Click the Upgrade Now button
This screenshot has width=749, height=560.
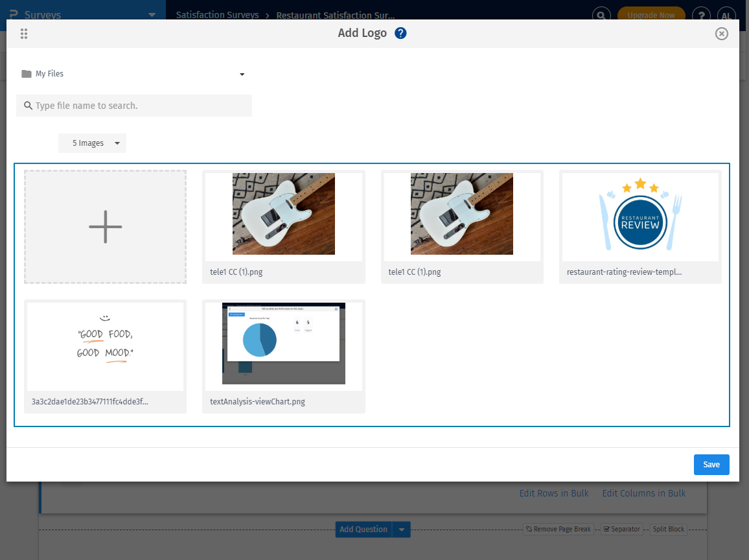click(x=651, y=15)
